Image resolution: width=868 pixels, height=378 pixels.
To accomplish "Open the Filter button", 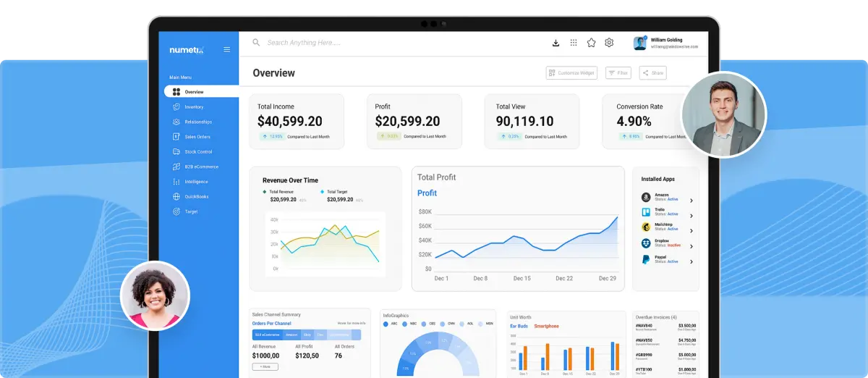I will point(618,73).
